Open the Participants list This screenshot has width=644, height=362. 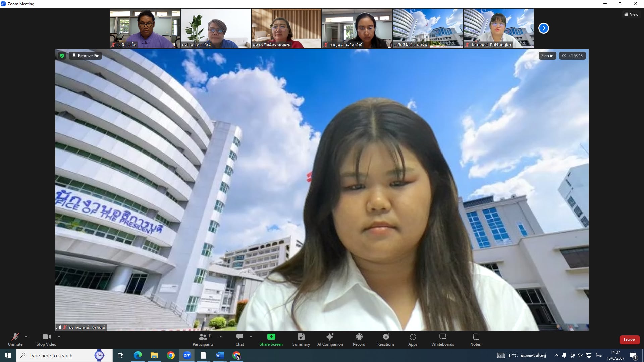click(203, 339)
